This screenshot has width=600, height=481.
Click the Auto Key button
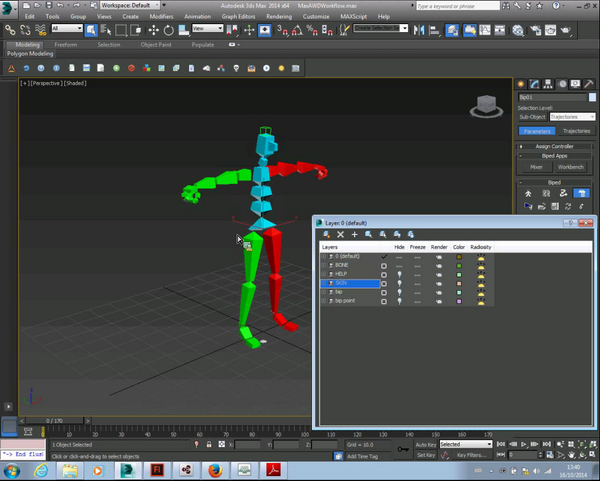pyautogui.click(x=426, y=445)
